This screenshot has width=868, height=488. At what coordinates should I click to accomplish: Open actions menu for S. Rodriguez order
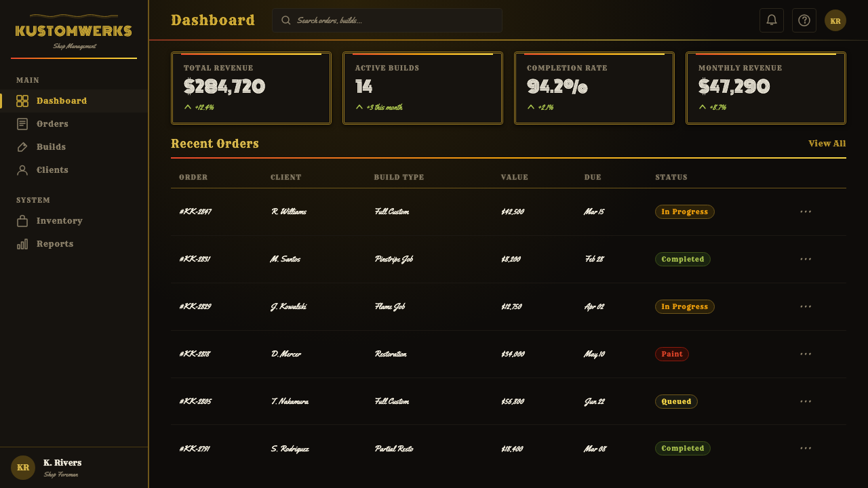[806, 448]
